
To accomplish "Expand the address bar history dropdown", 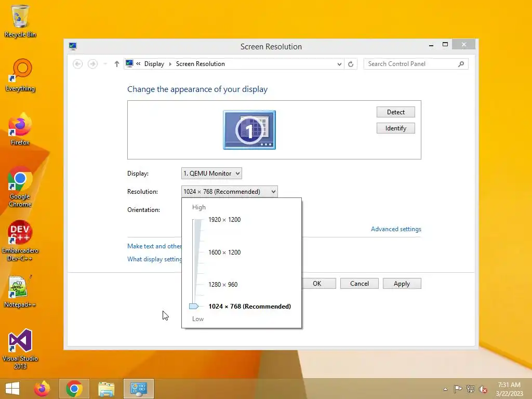I will pos(339,64).
